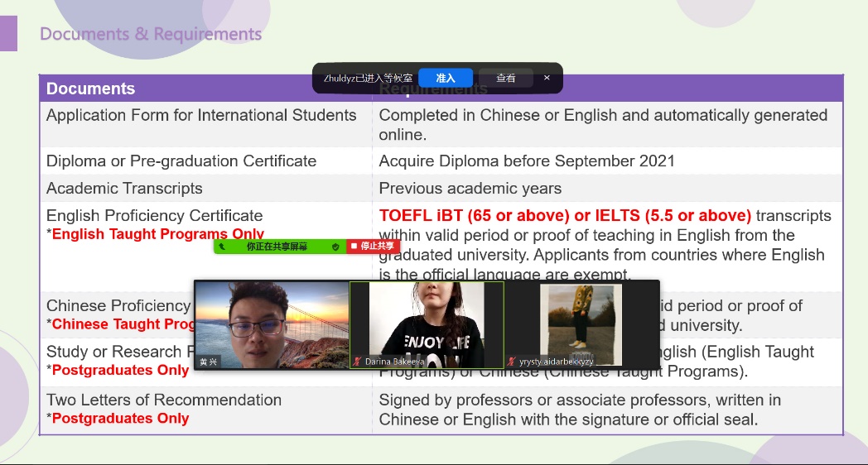Click the Zhuldyz已进入等候室 notification text
Image resolution: width=868 pixels, height=465 pixels.
[x=368, y=78]
